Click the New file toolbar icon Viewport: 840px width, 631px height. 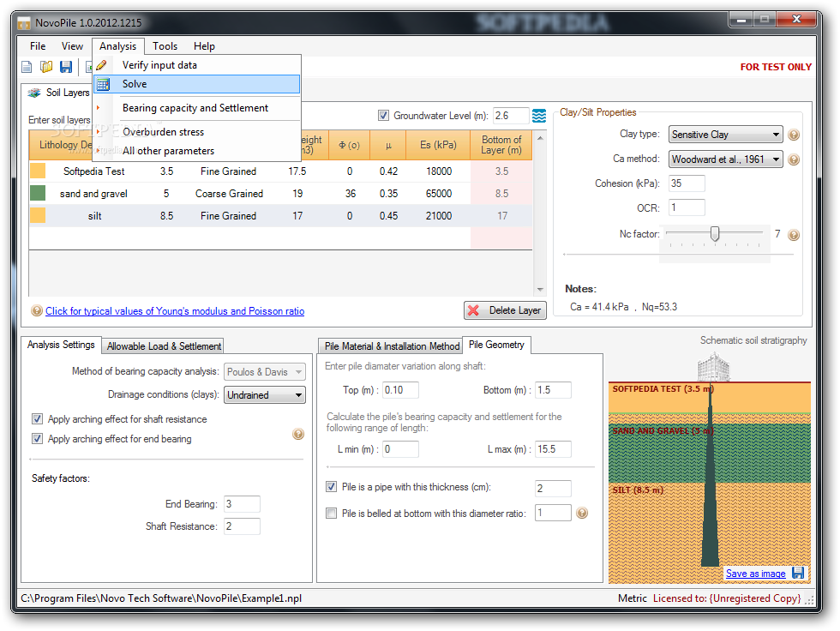tap(27, 66)
